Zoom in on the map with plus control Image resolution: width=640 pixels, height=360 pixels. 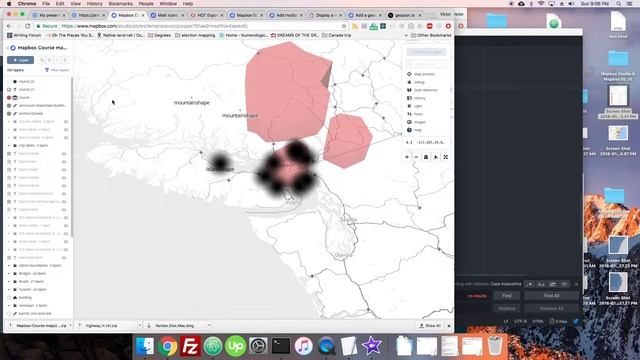[x=407, y=157]
